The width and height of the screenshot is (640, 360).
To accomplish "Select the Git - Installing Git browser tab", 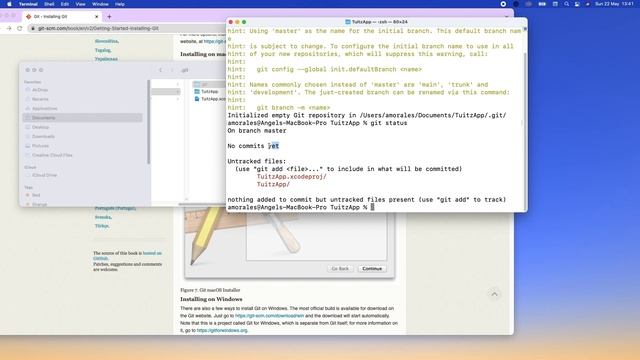I will click(61, 17).
